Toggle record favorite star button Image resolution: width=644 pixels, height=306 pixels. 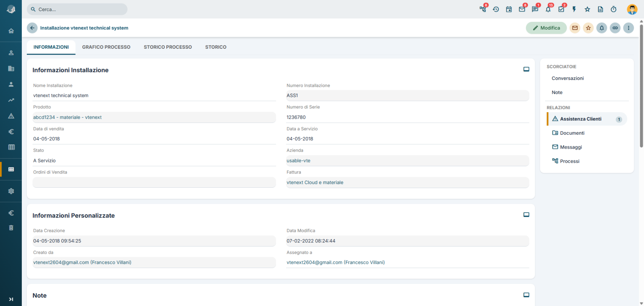click(588, 28)
